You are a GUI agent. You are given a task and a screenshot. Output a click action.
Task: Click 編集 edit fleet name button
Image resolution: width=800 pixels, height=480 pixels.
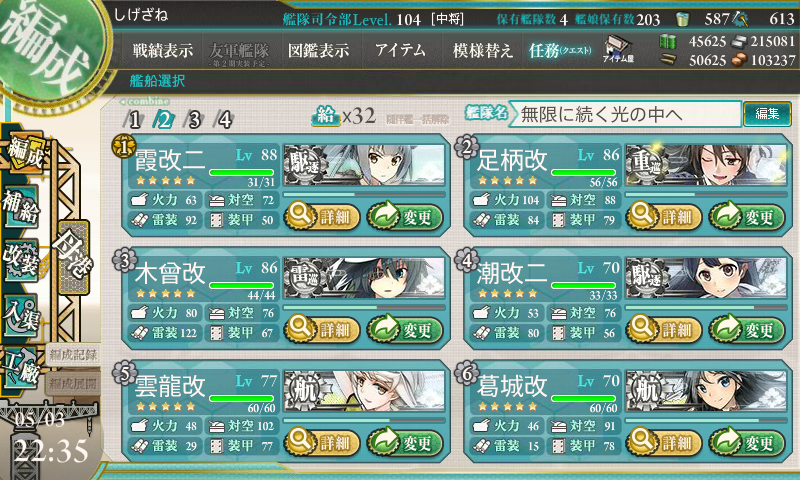coord(767,114)
